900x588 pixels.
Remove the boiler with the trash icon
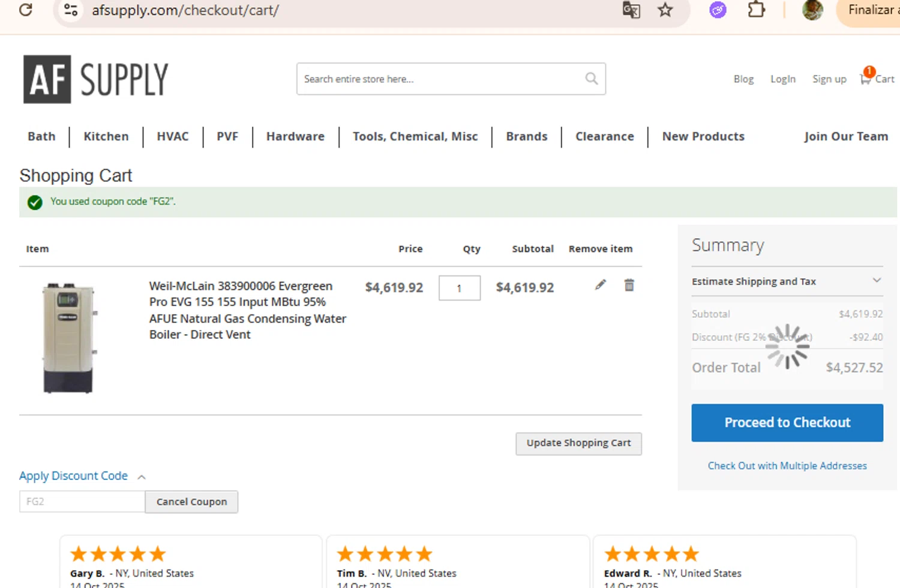[629, 285]
